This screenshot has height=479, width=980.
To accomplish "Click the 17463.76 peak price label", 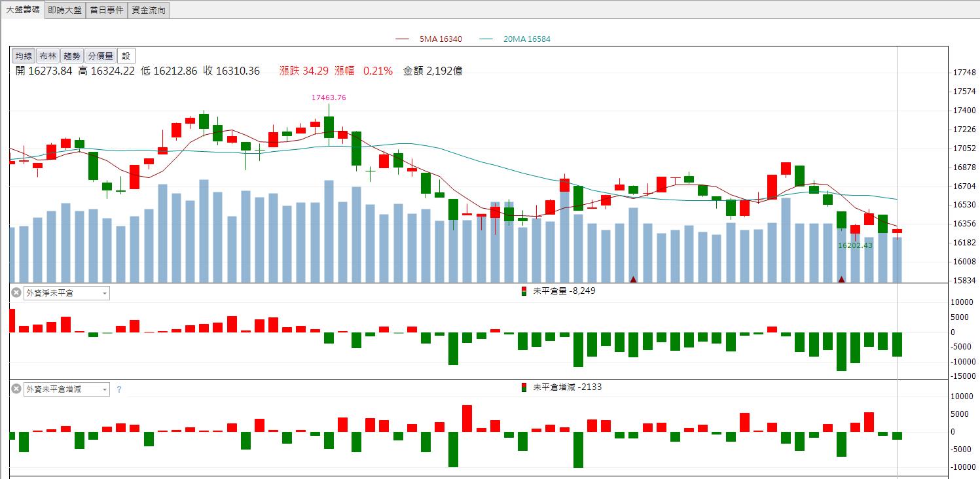I will click(329, 98).
